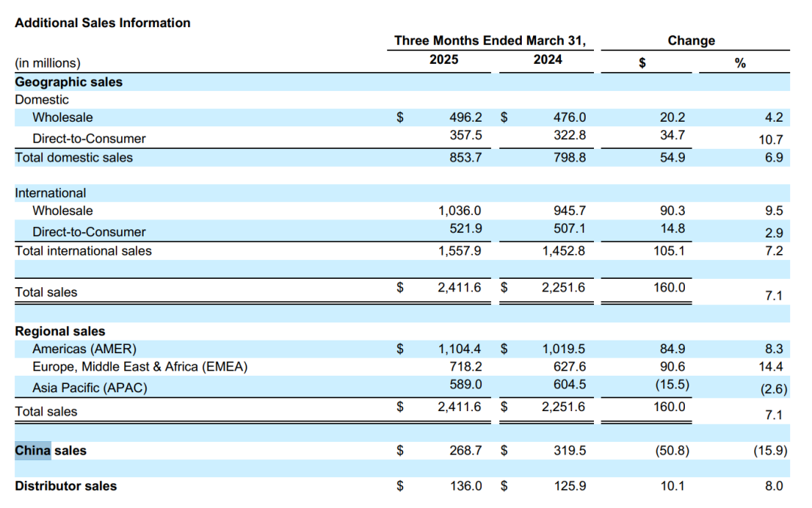Click the Three Months Ended March 31 header

[489, 41]
